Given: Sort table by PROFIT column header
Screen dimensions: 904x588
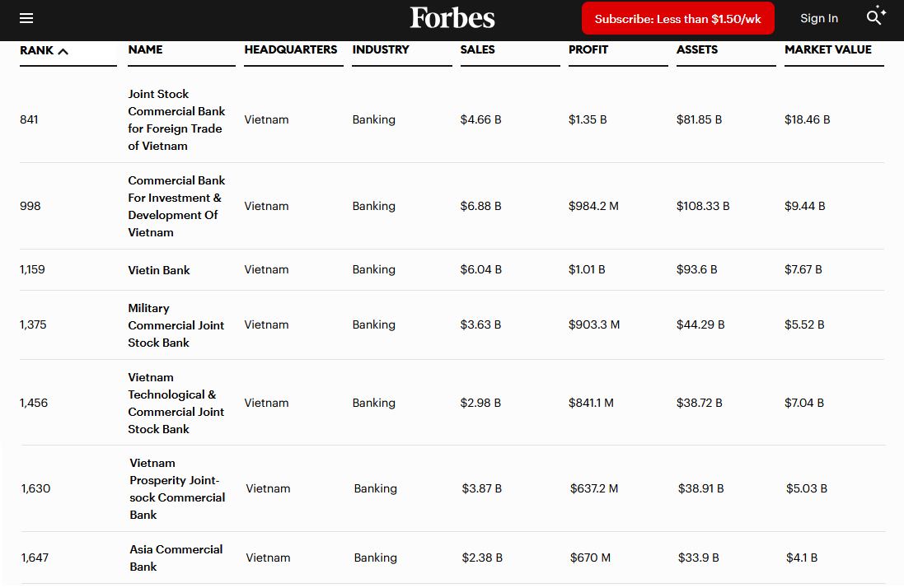Looking at the screenshot, I should (x=588, y=49).
